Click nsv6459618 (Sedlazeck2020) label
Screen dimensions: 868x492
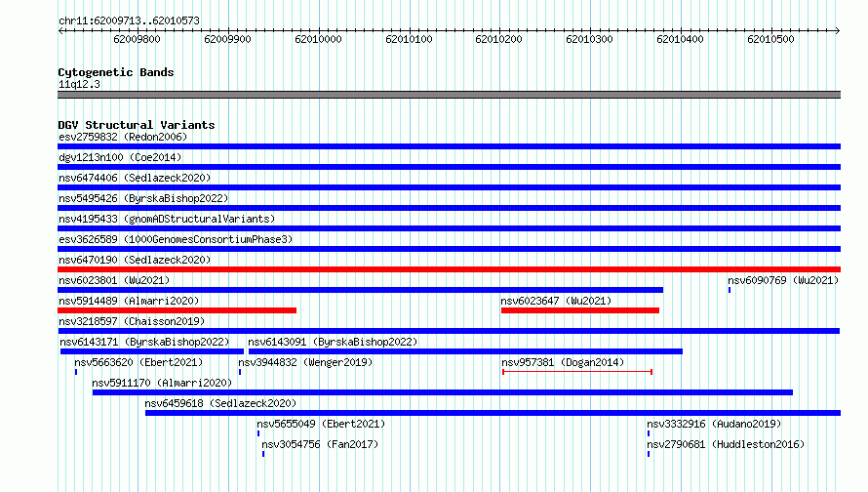click(x=220, y=403)
